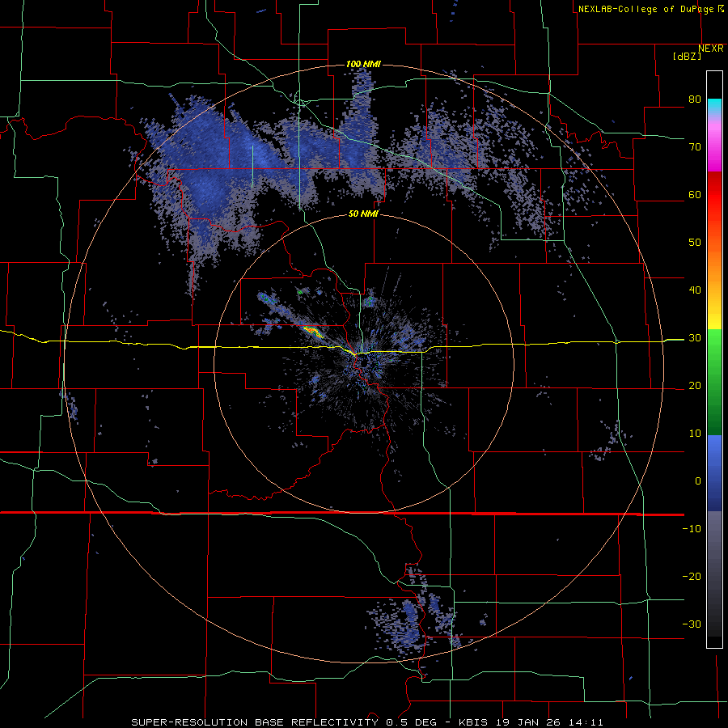Click the blue segment of the color bar

(x=714, y=472)
